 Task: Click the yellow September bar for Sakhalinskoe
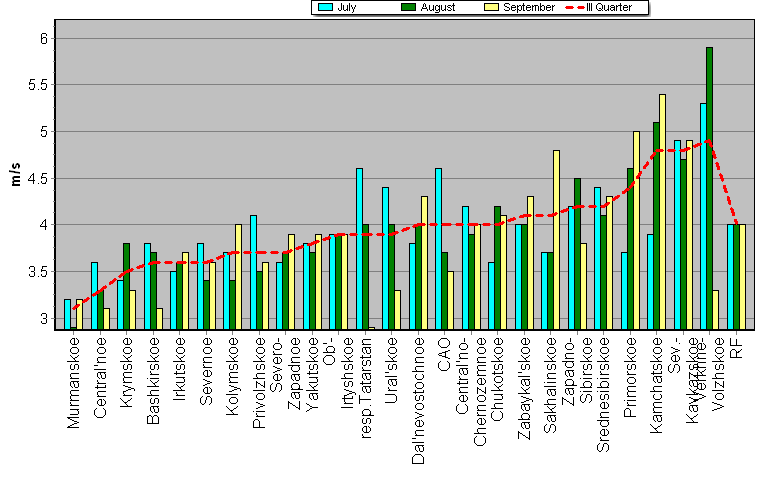(x=556, y=240)
